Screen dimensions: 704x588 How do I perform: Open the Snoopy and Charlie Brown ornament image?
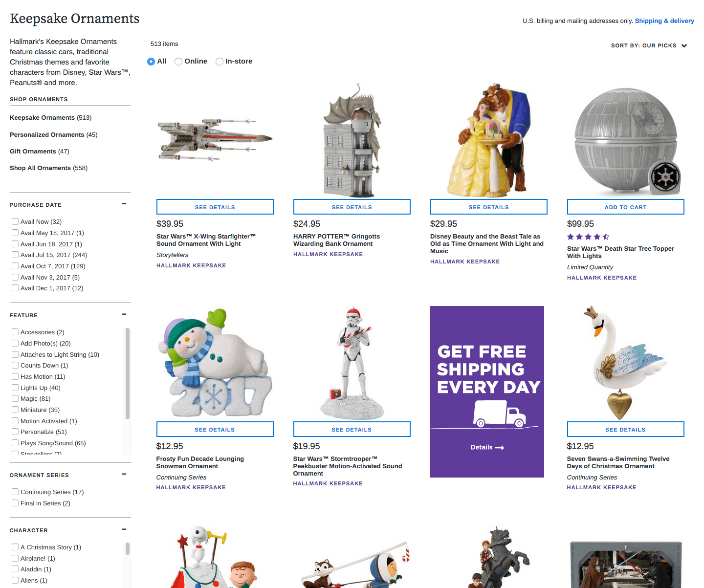(215, 557)
